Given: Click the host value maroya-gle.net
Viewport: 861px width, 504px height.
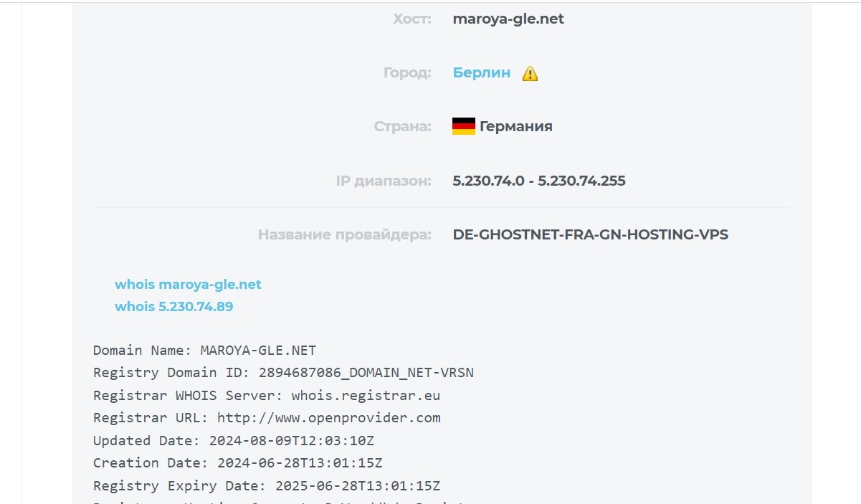Looking at the screenshot, I should pos(508,19).
